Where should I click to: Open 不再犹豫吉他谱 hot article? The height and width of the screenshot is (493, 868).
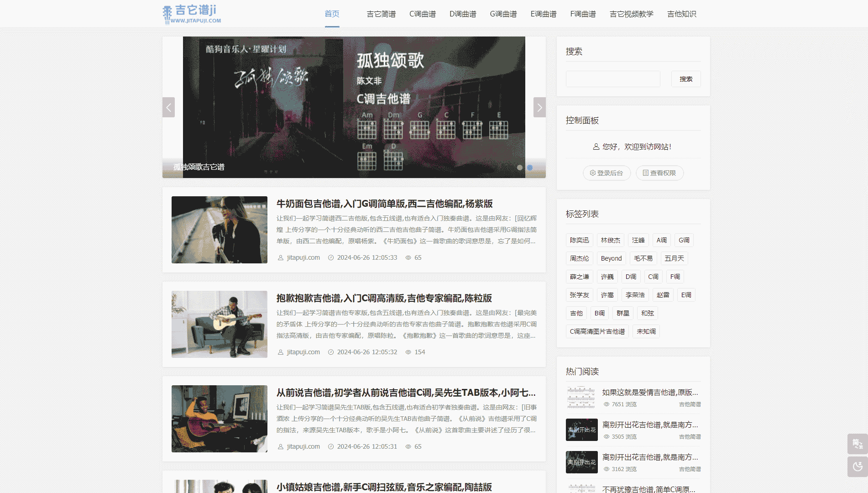click(648, 489)
